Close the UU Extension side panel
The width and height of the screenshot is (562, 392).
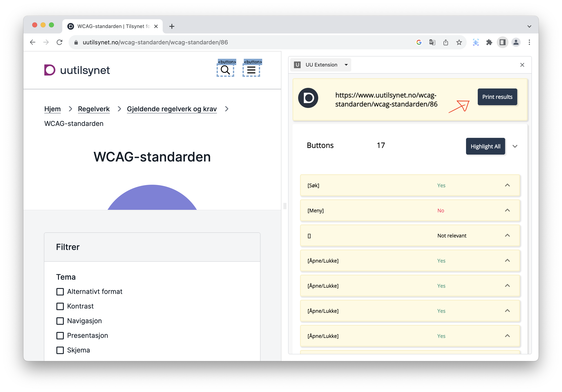click(x=522, y=65)
